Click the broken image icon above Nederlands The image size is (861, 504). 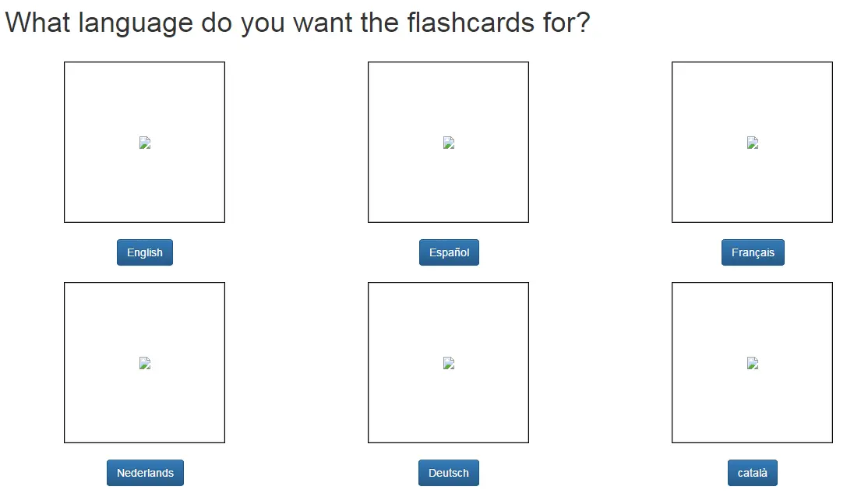pyautogui.click(x=145, y=364)
